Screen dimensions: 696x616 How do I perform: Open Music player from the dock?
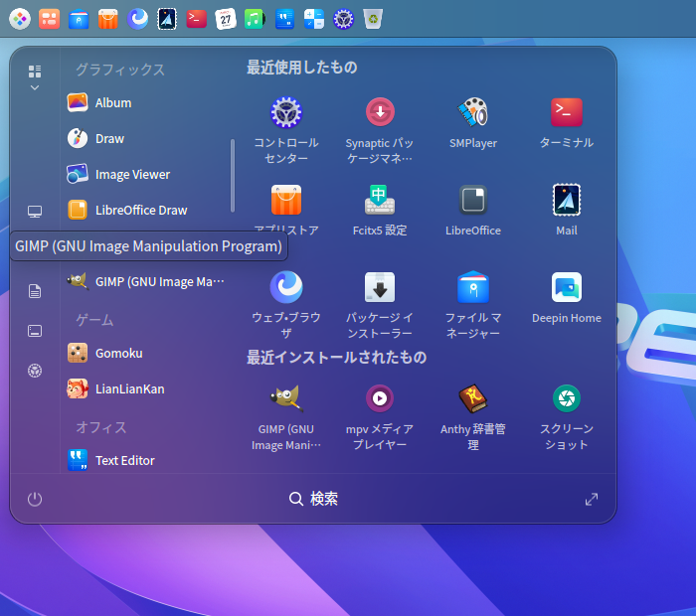(x=255, y=19)
